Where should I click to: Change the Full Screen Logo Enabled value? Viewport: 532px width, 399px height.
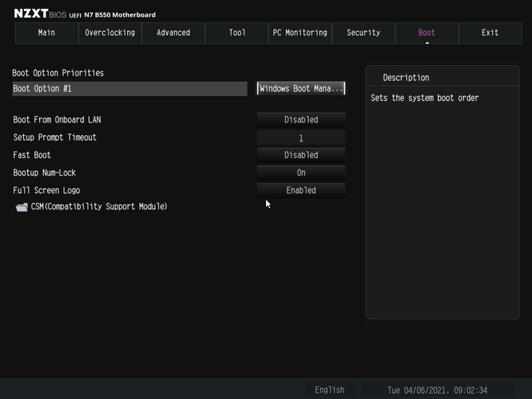coord(301,191)
